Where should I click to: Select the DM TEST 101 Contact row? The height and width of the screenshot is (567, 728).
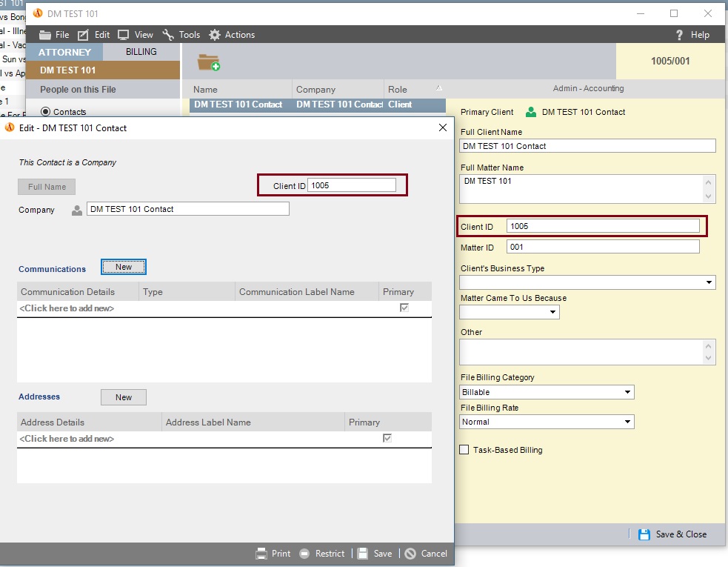(x=318, y=105)
